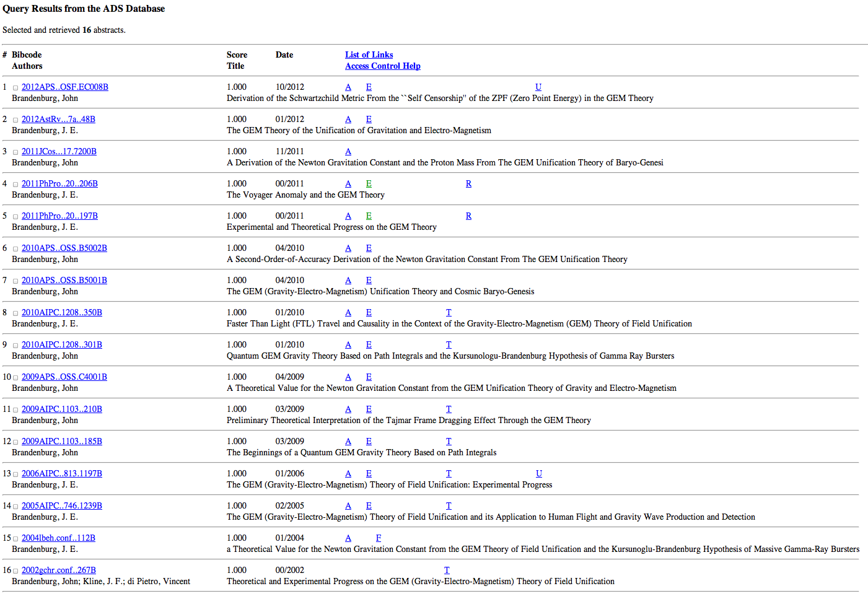Image resolution: width=868 pixels, height=599 pixels.
Task: Mark the checkbox for 2010APS..OSS.B5002B
Action: click(15, 249)
